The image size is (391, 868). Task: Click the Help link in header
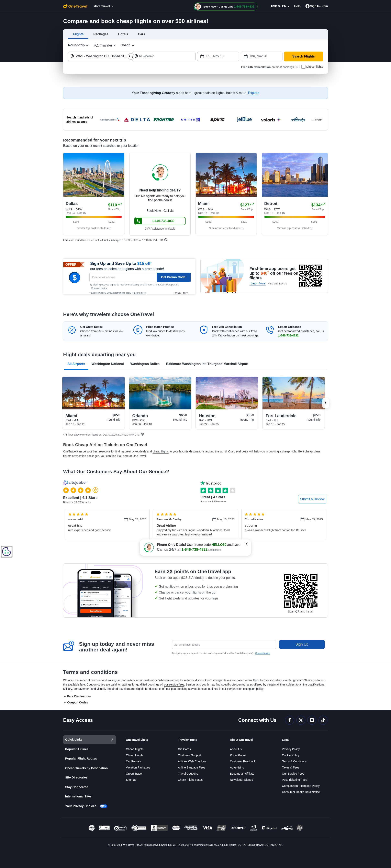click(297, 6)
